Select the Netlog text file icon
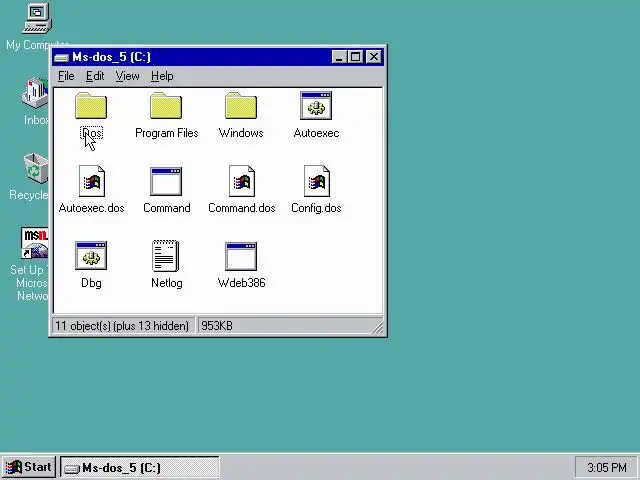The image size is (640, 480). (x=165, y=256)
